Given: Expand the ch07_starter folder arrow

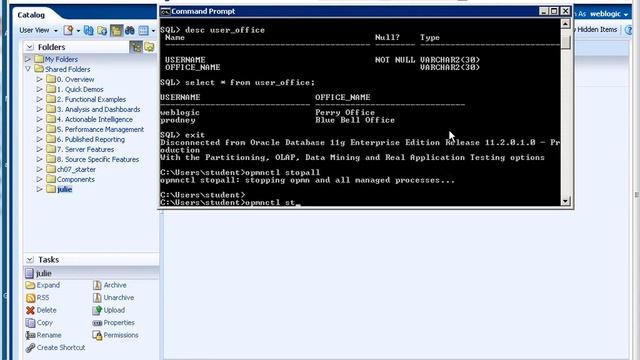Looking at the screenshot, I should 40,169.
